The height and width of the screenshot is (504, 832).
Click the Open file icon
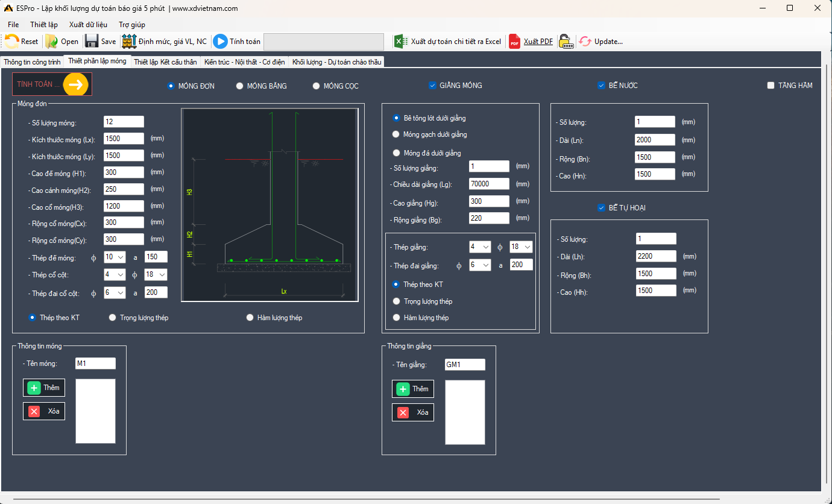[x=52, y=42]
